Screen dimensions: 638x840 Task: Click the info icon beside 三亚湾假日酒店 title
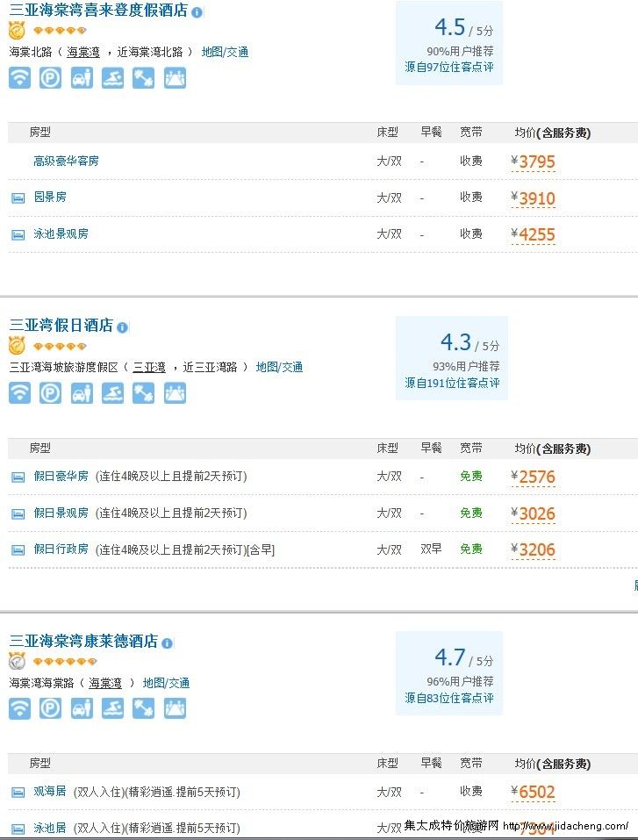[x=123, y=327]
